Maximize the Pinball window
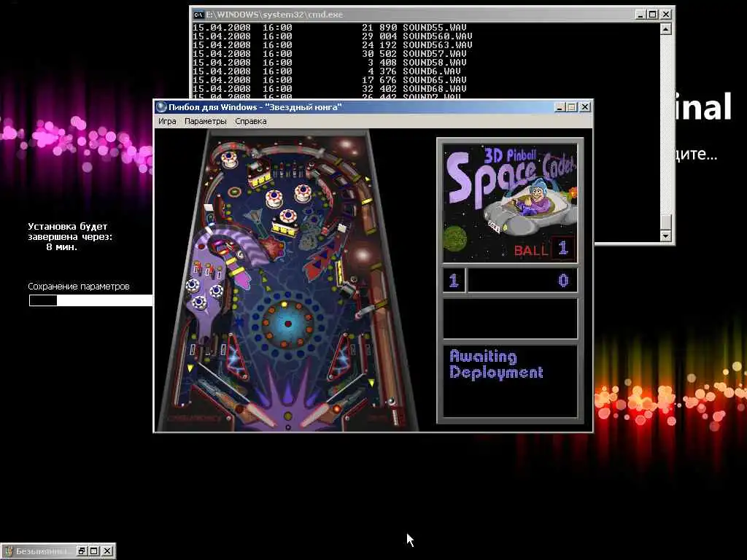The image size is (747, 560). click(572, 107)
